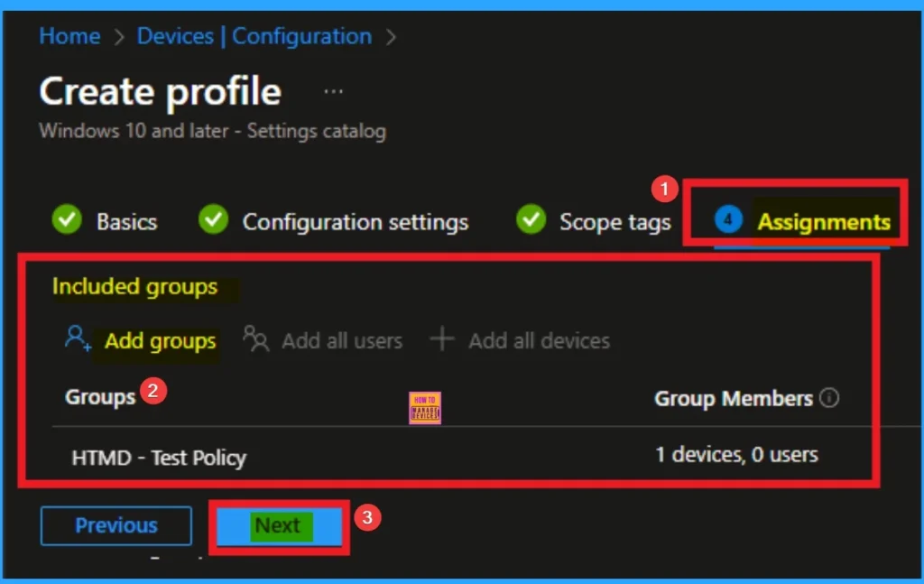Open the Home breadcrumb link
The width and height of the screenshot is (924, 584).
[x=69, y=36]
